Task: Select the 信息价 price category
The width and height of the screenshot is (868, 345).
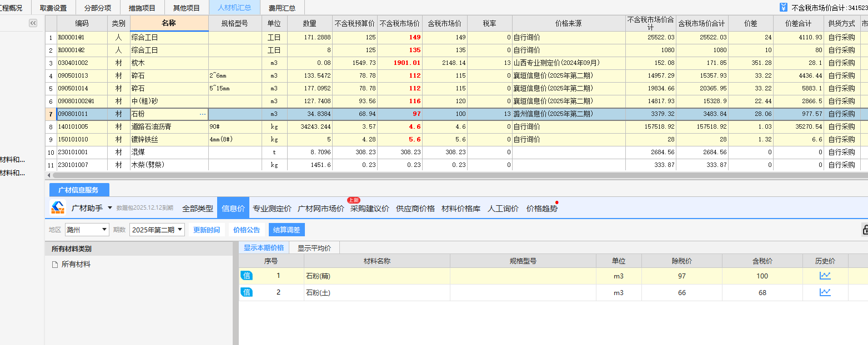Action: pyautogui.click(x=233, y=209)
